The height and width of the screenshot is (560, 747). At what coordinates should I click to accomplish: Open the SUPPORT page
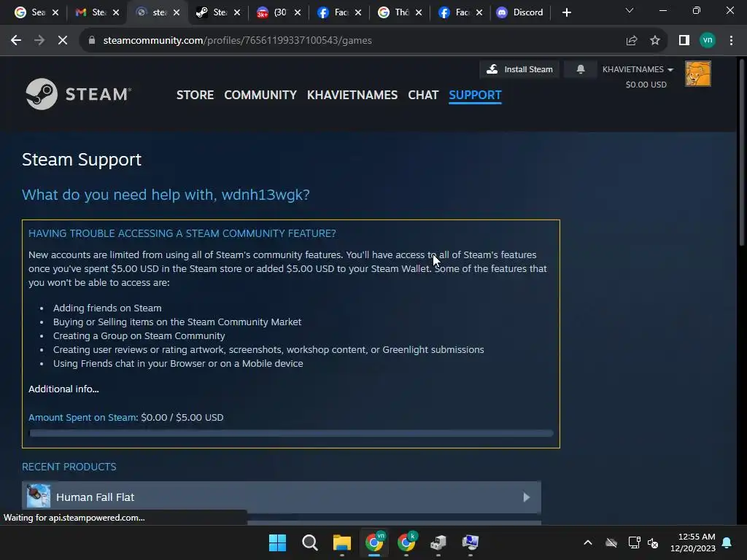tap(475, 95)
